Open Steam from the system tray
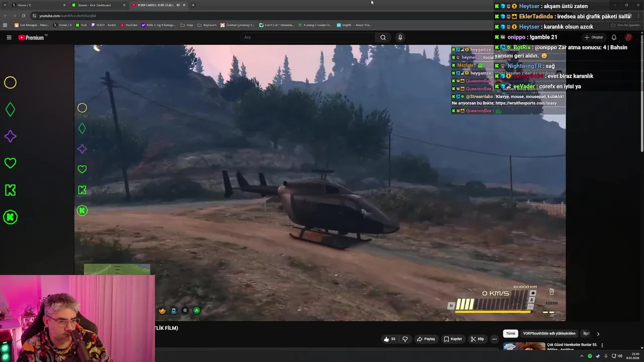The image size is (644, 362). pos(598,356)
